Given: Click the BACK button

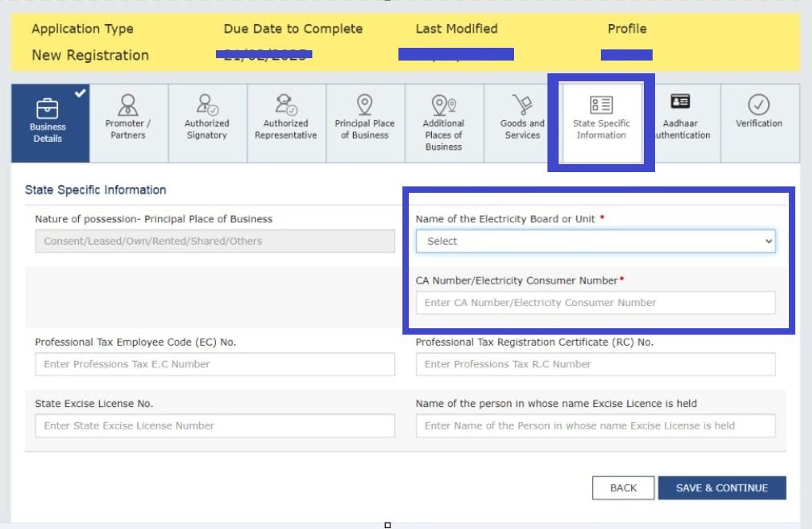Looking at the screenshot, I should [623, 488].
